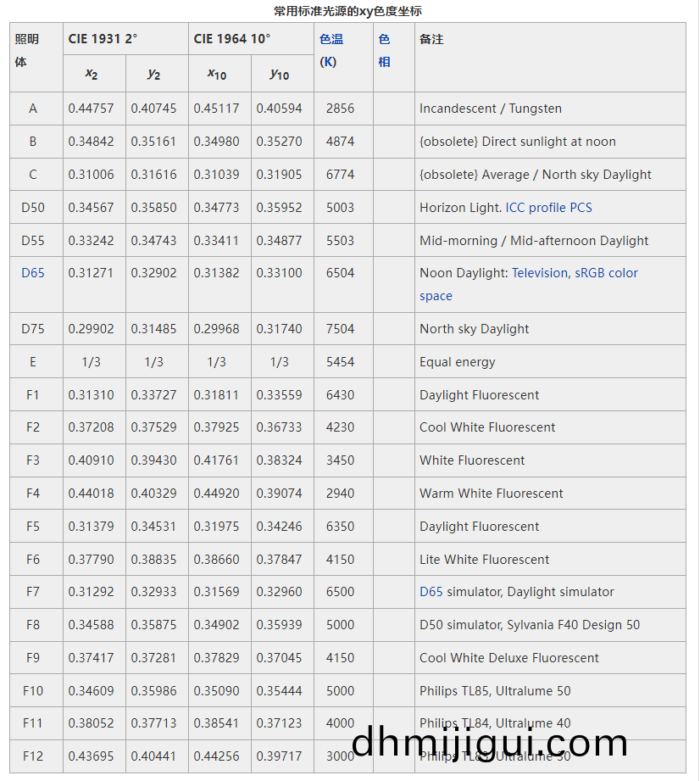
Task: Open the 色相 header link
Action: 384,50
